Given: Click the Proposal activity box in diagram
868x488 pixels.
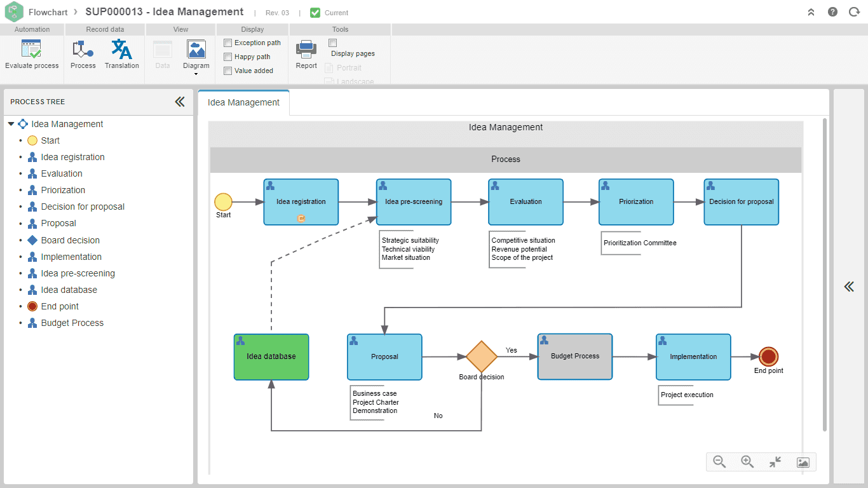Looking at the screenshot, I should [384, 357].
